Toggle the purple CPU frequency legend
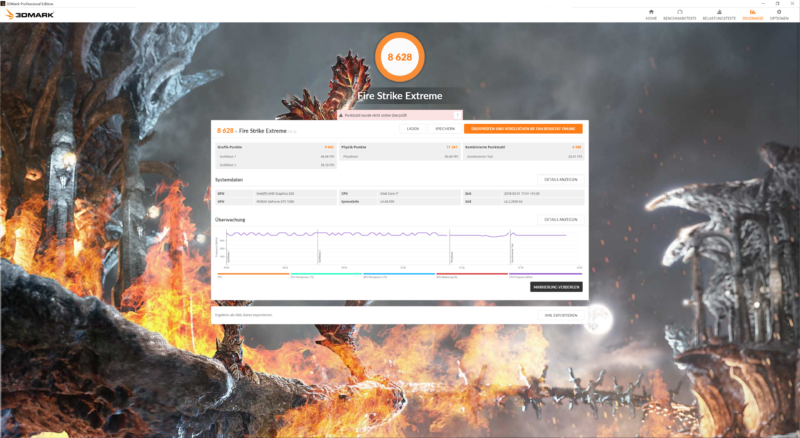Image resolution: width=800 pixels, height=438 pixels. [x=545, y=275]
